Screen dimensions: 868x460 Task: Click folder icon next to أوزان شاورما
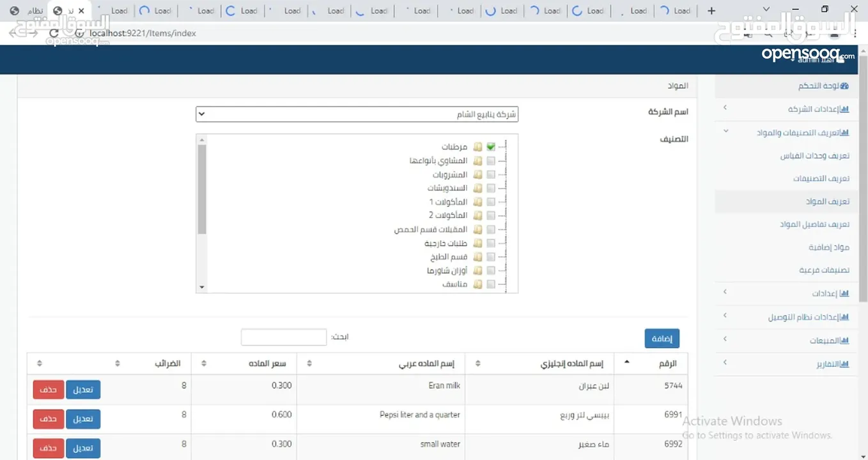tap(477, 271)
